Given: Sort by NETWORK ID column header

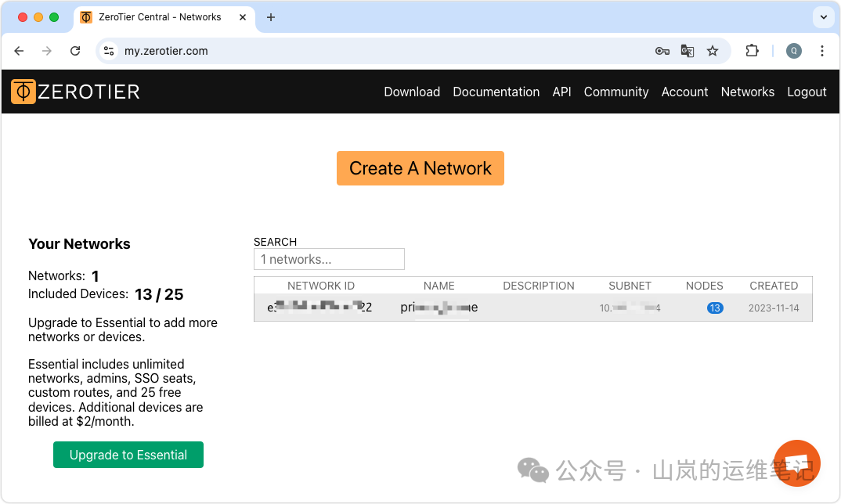Looking at the screenshot, I should pos(321,286).
